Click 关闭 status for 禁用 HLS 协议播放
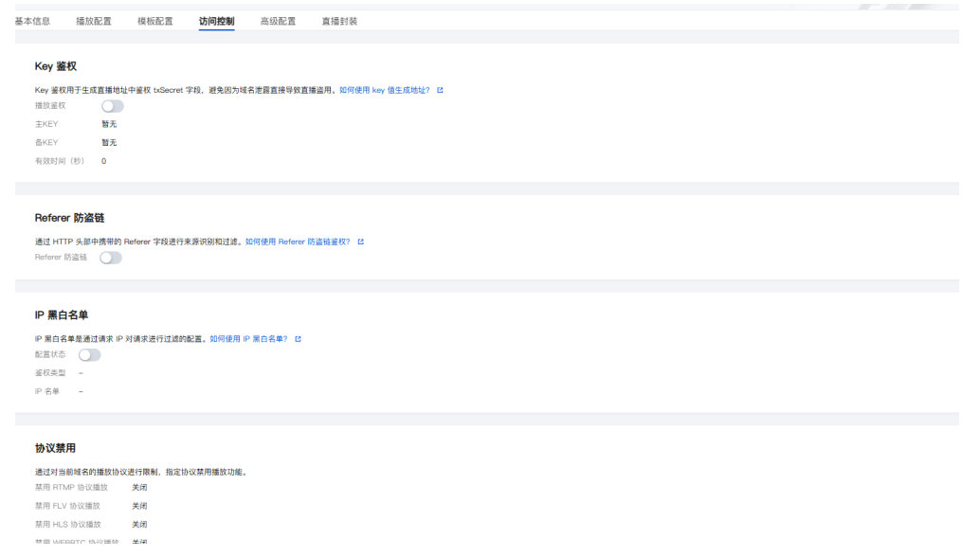The width and height of the screenshot is (980, 556). click(x=139, y=524)
